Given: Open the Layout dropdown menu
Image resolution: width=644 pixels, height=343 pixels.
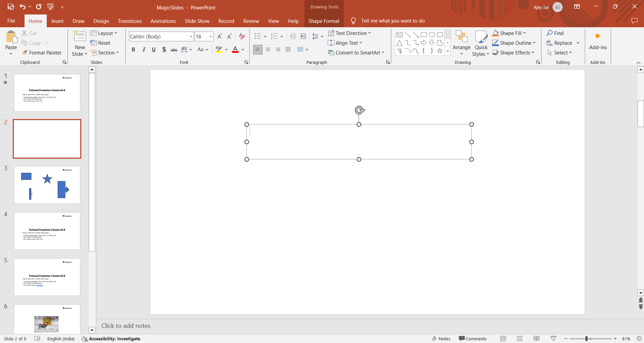Looking at the screenshot, I should (x=104, y=33).
